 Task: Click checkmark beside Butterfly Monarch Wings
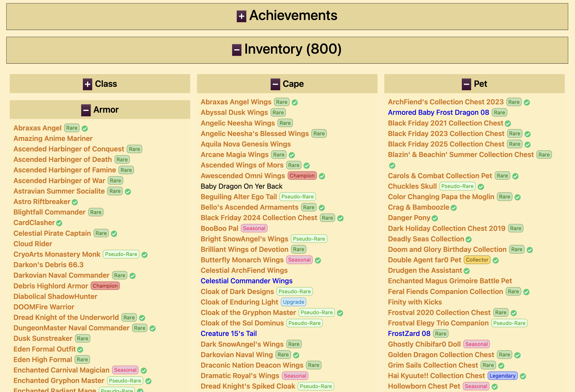(x=318, y=260)
